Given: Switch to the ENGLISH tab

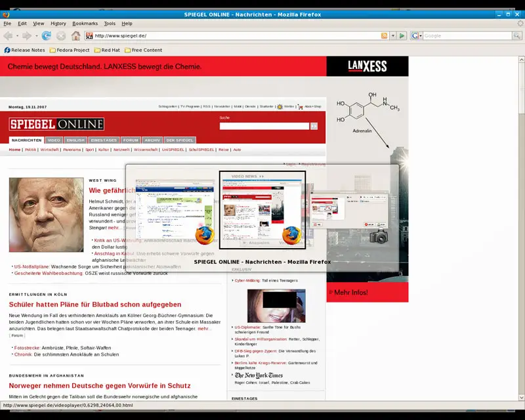Looking at the screenshot, I should tap(75, 140).
